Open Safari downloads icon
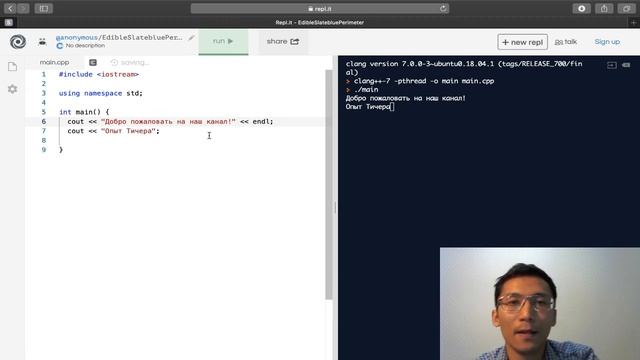Viewport: 640px width, 360px height. [x=581, y=8]
